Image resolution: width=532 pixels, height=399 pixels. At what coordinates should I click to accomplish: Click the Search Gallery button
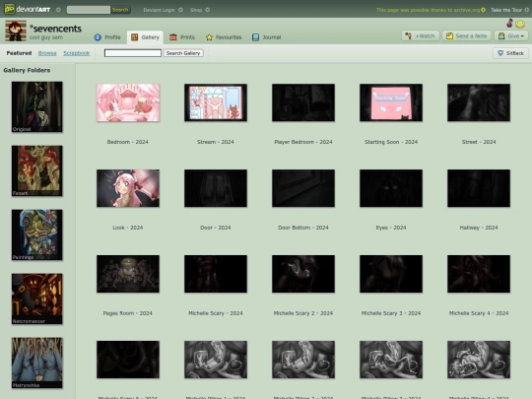point(183,53)
